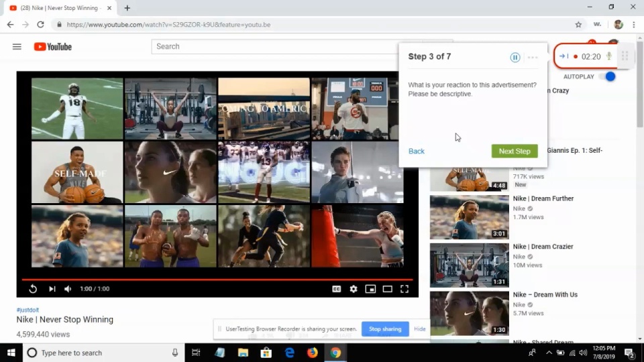
Task: Pause the UserTesting step timer
Action: [x=515, y=58]
